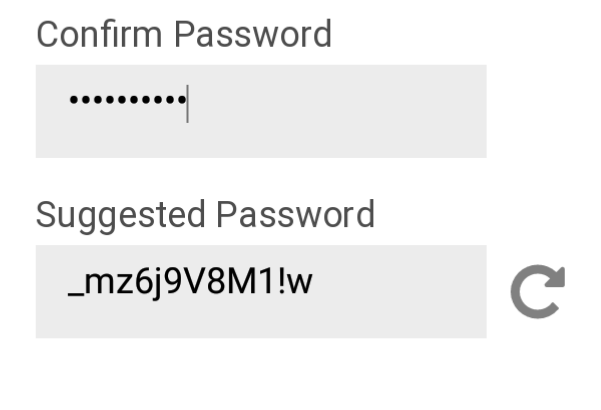Click the "Suggested Password" label

[x=205, y=214]
